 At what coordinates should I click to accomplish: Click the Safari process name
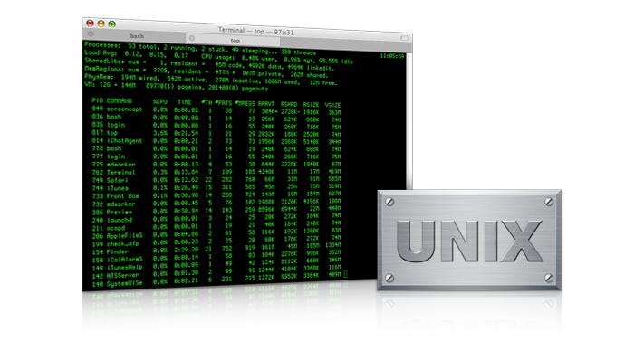pyautogui.click(x=117, y=180)
